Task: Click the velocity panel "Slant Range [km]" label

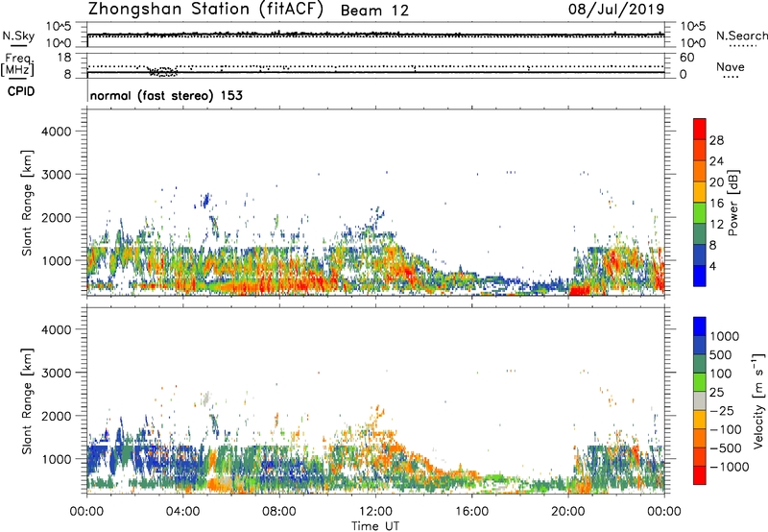Action: (x=27, y=400)
